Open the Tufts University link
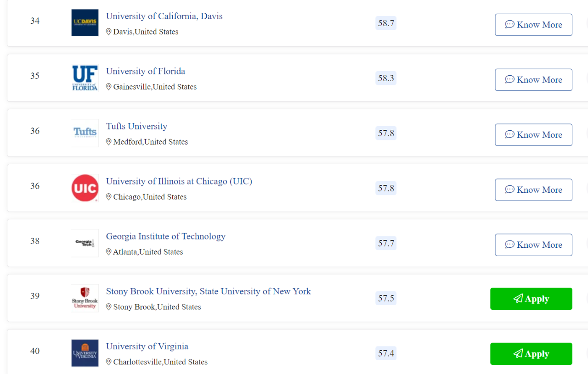 point(136,126)
